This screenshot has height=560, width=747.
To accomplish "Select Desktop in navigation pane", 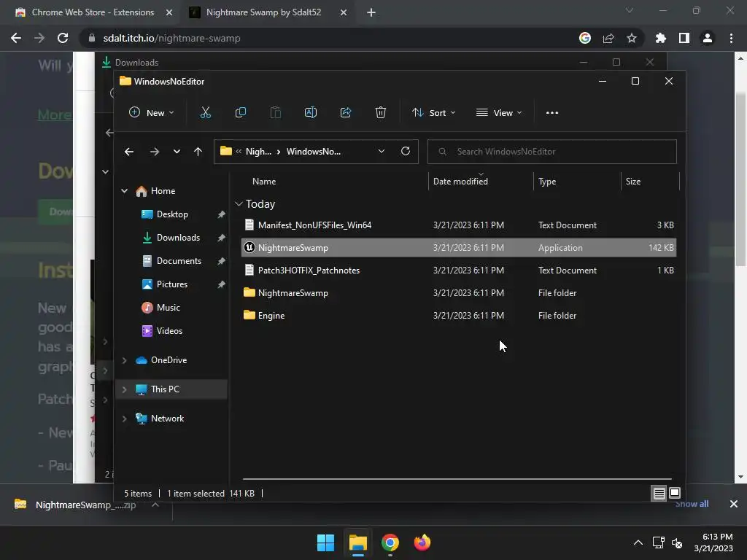I will point(172,214).
